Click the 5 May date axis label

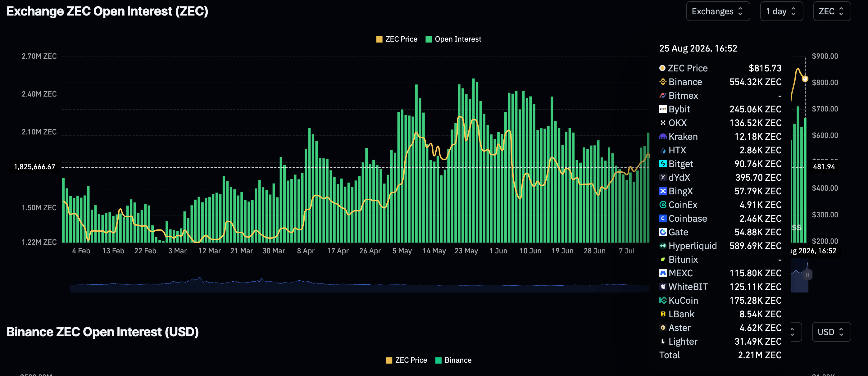pyautogui.click(x=402, y=251)
